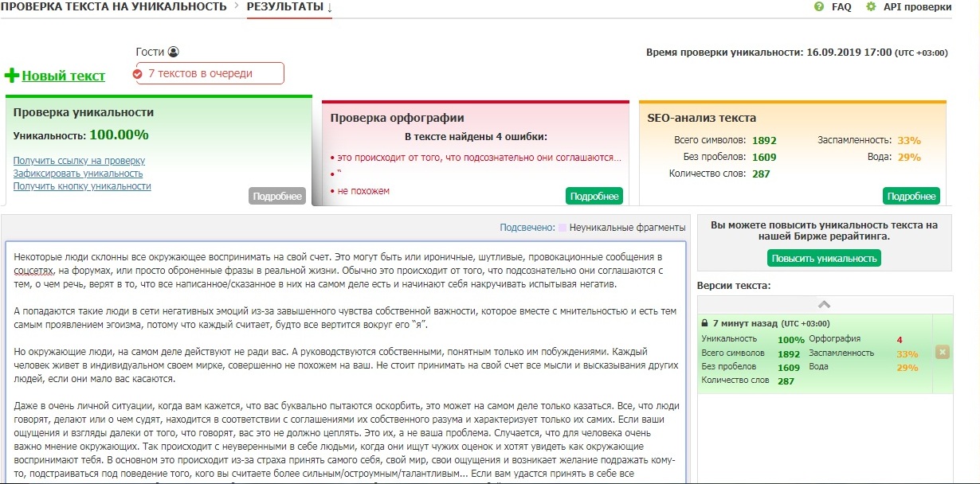Click Подробнее in the SEO analysis panel
This screenshot has height=484, width=980.
point(911,196)
